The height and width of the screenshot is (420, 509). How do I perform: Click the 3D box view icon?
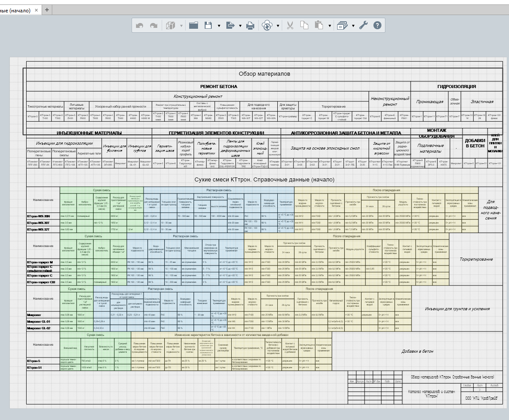pos(171,26)
